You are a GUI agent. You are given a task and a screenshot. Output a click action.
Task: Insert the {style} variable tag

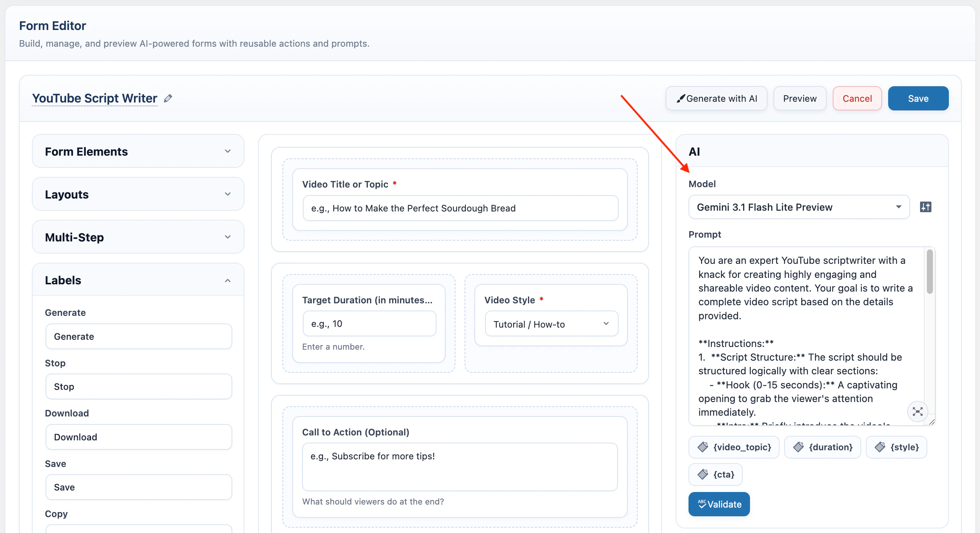(x=896, y=447)
